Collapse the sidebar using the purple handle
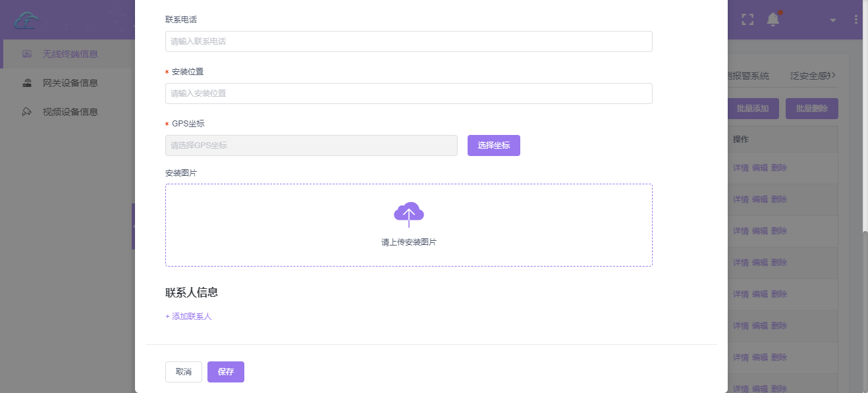This screenshot has height=393, width=868. click(x=133, y=226)
